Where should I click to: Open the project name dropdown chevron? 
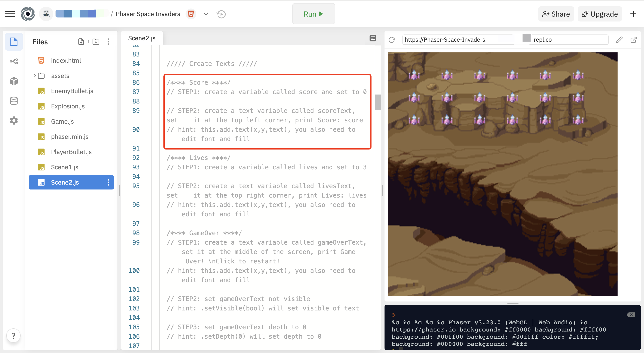pyautogui.click(x=206, y=14)
